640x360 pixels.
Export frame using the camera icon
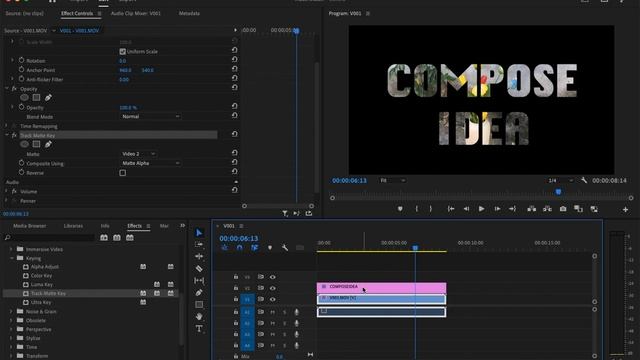(x=563, y=209)
